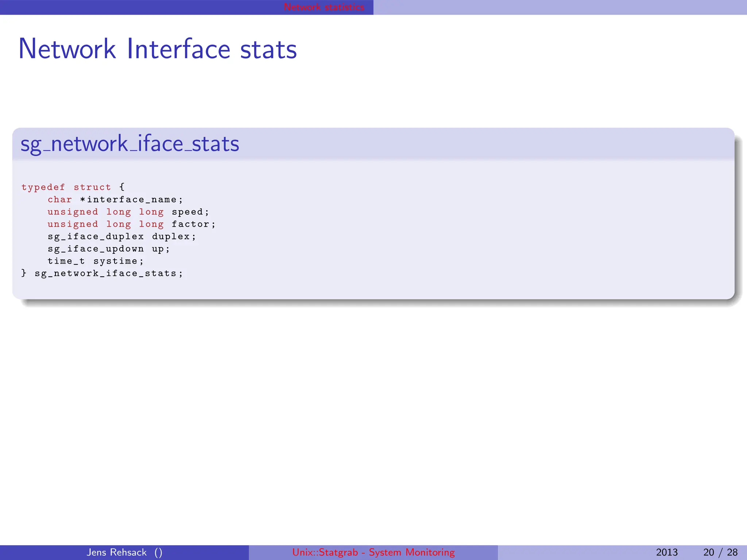The height and width of the screenshot is (560, 747).
Task: Open 'Unix::Statgrab - System Monitoring' footer title
Action: click(373, 552)
